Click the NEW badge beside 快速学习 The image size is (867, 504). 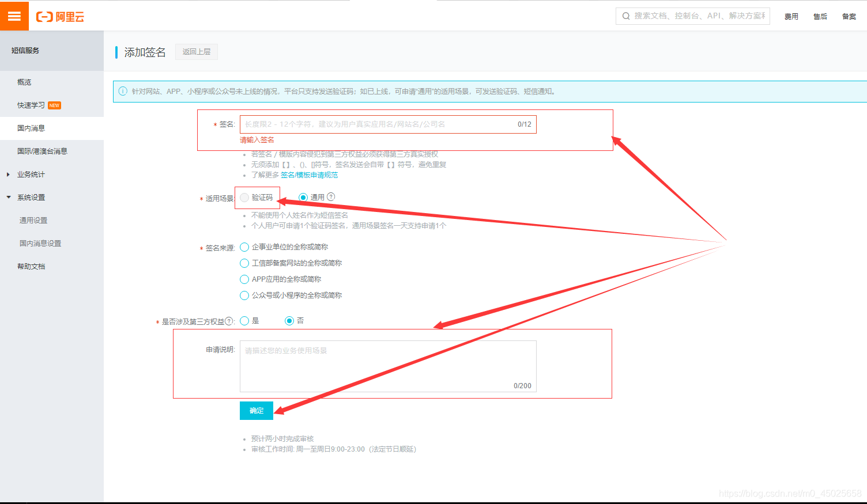(54, 105)
